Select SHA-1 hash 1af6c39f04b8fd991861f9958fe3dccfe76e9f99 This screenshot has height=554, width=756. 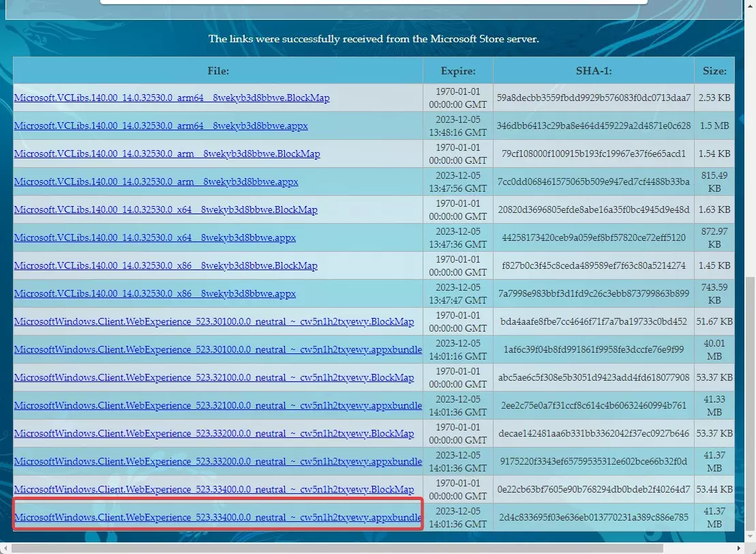click(594, 349)
